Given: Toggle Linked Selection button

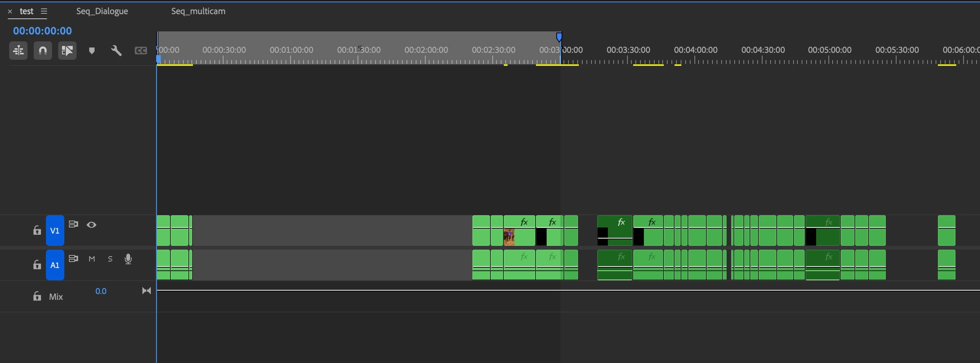Looking at the screenshot, I should click(67, 51).
